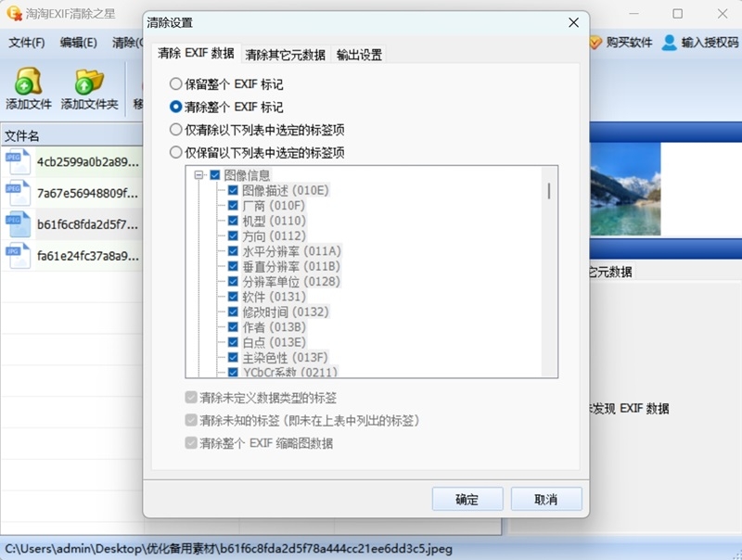This screenshot has width=742, height=560.
Task: Select JPEG file icon for 4cb2599a0b2a89
Action: (18, 161)
